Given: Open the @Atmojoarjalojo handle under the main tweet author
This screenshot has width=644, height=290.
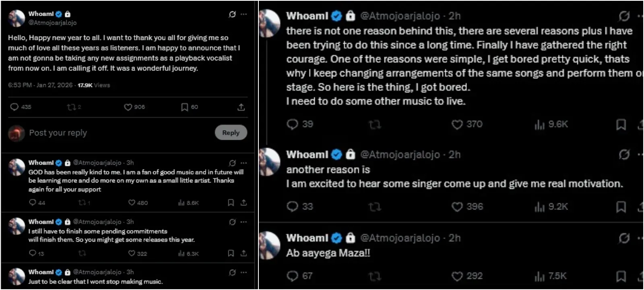Looking at the screenshot, I should tap(52, 23).
